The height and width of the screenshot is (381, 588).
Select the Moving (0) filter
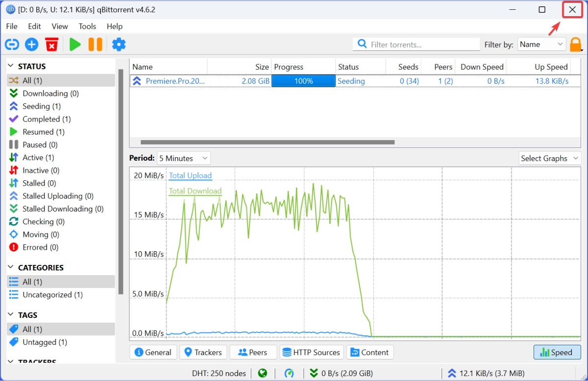pyautogui.click(x=61, y=235)
